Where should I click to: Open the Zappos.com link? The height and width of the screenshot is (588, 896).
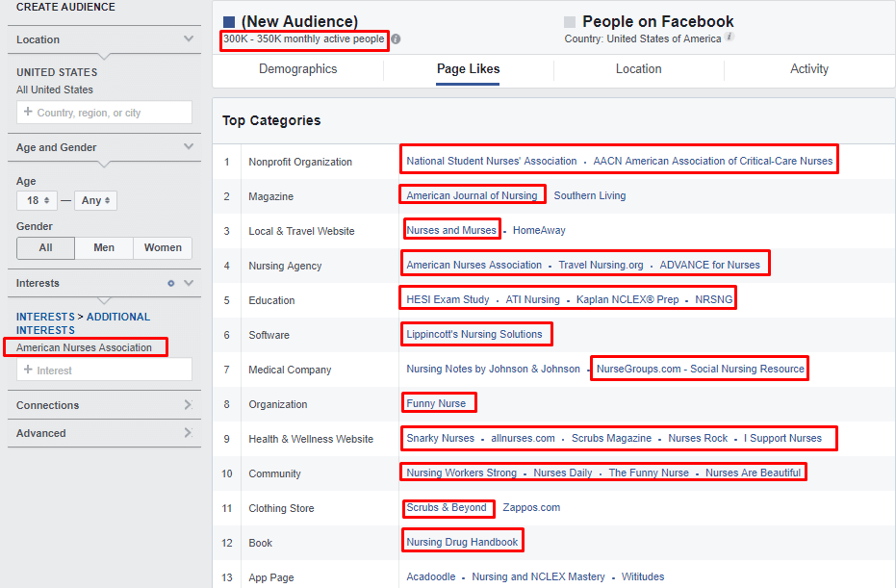tap(531, 507)
